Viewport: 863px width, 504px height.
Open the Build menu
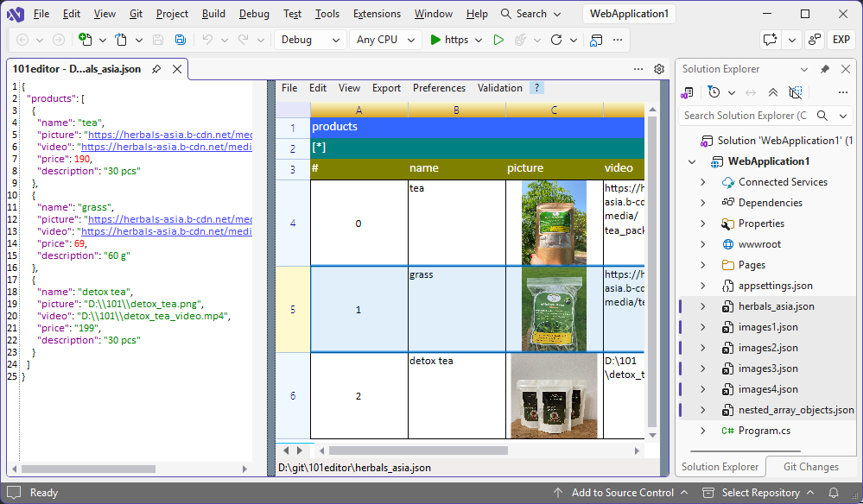pos(213,14)
